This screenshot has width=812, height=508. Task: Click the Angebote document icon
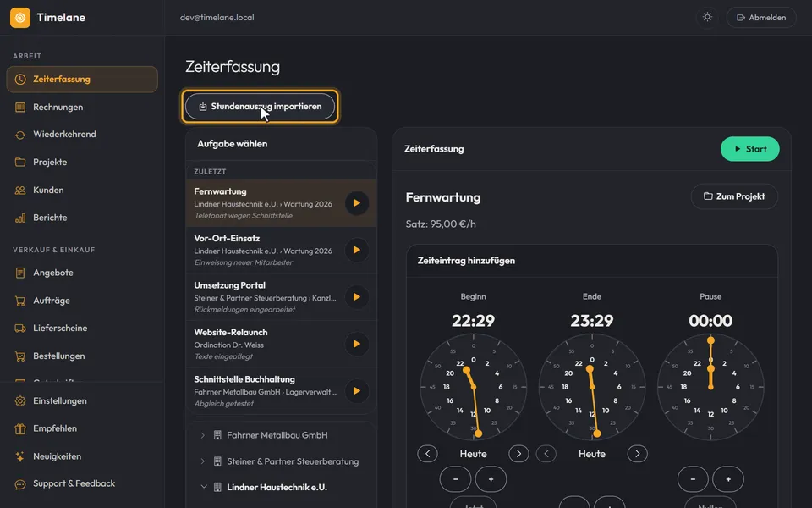coord(20,273)
